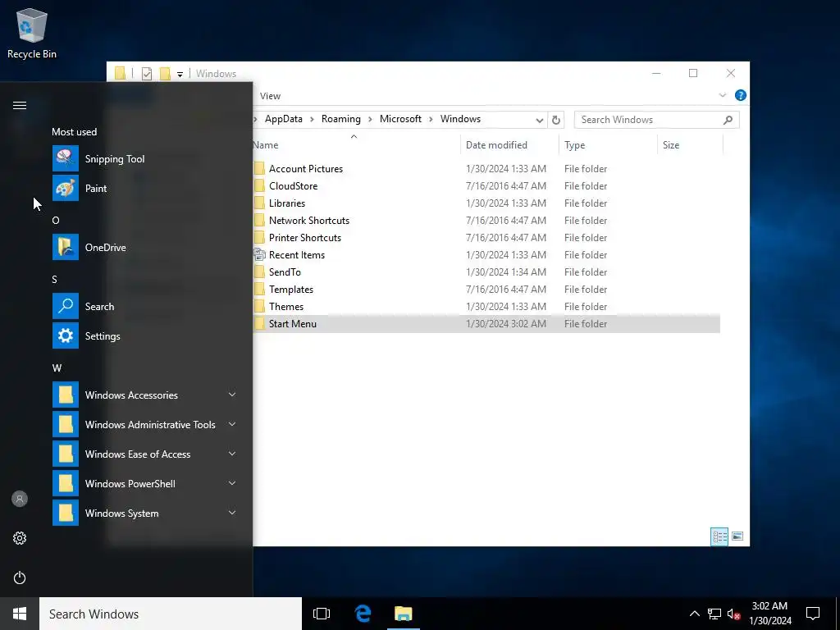Open Explorer help question mark icon
840x630 pixels.
[741, 95]
